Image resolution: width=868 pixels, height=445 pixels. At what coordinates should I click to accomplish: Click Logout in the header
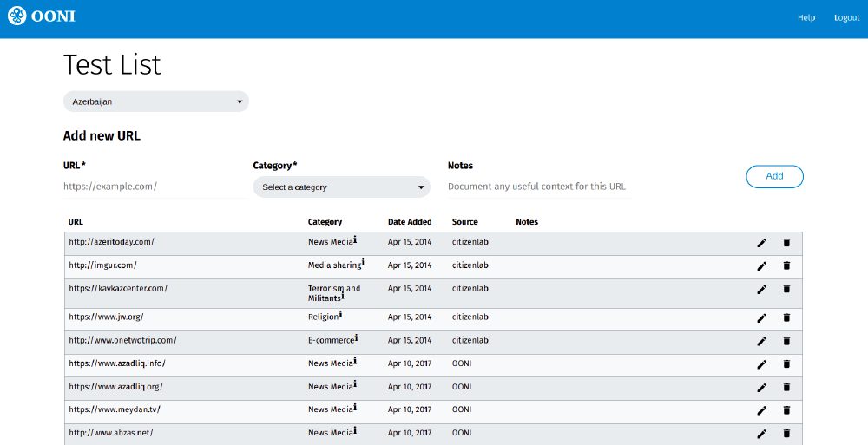[x=846, y=18]
